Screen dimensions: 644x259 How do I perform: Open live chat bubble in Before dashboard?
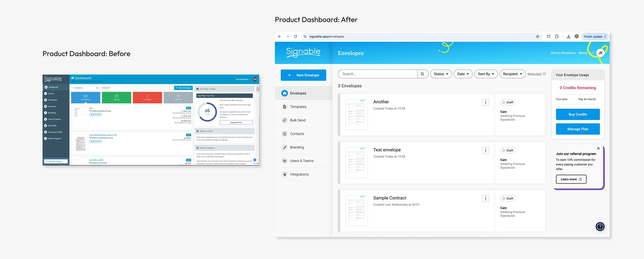point(255,160)
